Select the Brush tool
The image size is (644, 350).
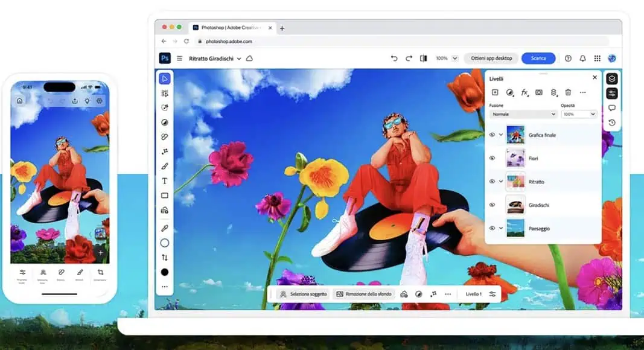click(x=164, y=166)
